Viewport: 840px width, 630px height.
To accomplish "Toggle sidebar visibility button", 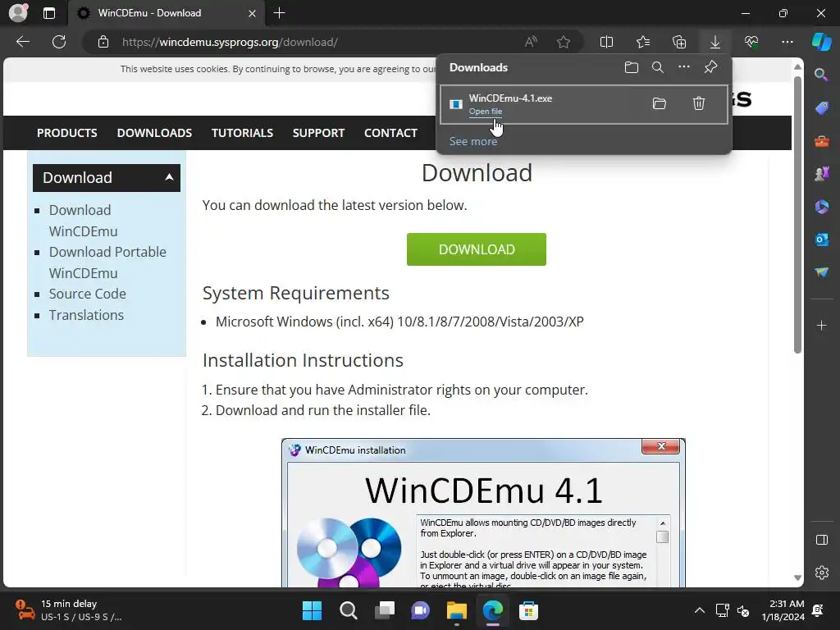I will [821, 540].
